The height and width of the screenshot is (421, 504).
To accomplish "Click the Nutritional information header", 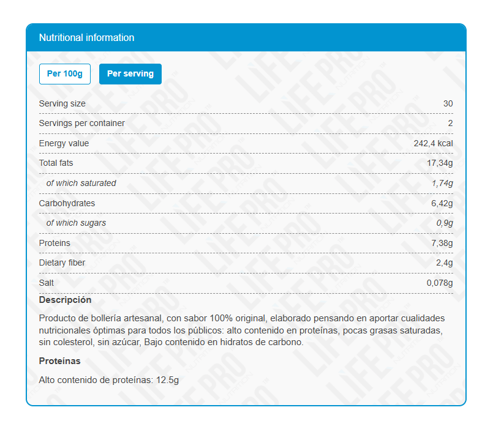I will point(86,37).
